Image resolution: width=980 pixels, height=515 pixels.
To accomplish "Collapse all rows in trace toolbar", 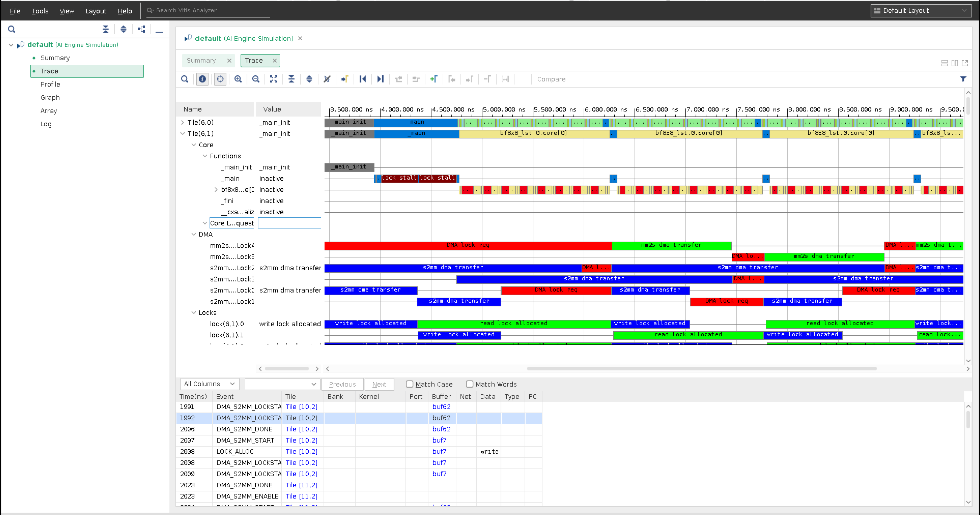I will (291, 79).
